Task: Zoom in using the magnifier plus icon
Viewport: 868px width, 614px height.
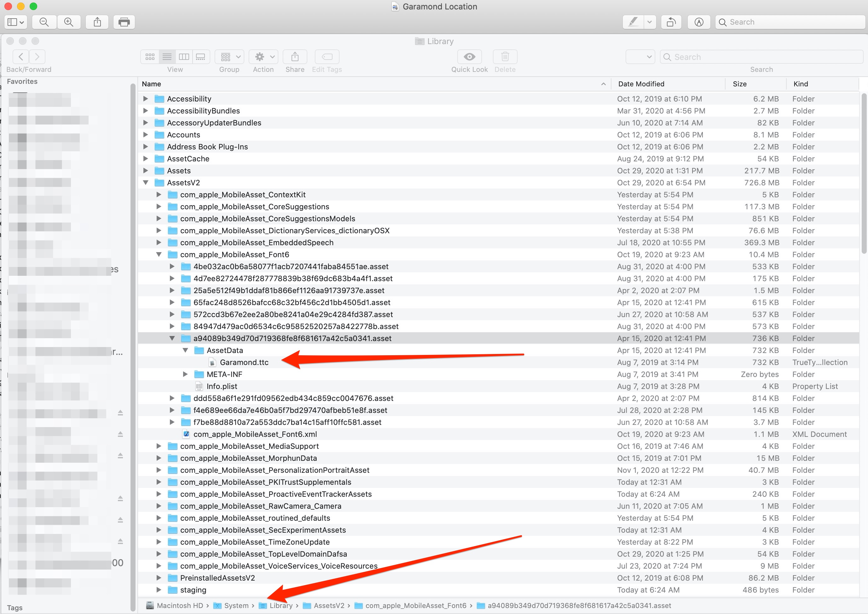Action: (x=69, y=21)
